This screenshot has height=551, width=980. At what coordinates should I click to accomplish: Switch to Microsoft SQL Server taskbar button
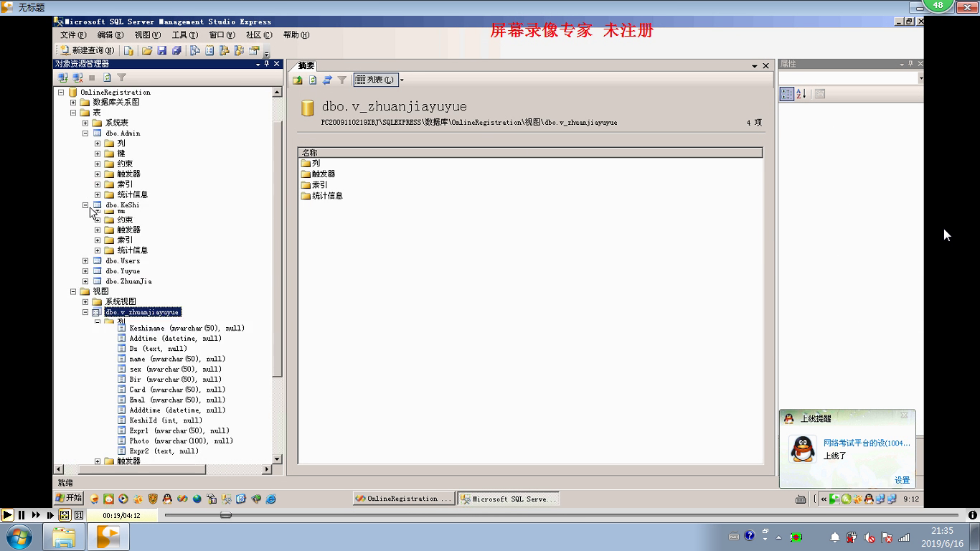(x=509, y=499)
